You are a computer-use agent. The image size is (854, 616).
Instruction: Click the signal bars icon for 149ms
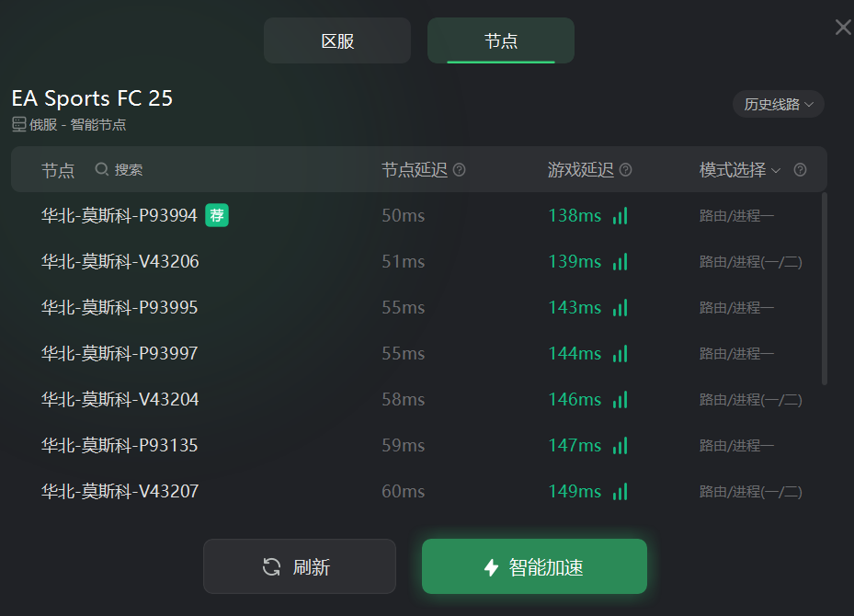[x=621, y=491]
